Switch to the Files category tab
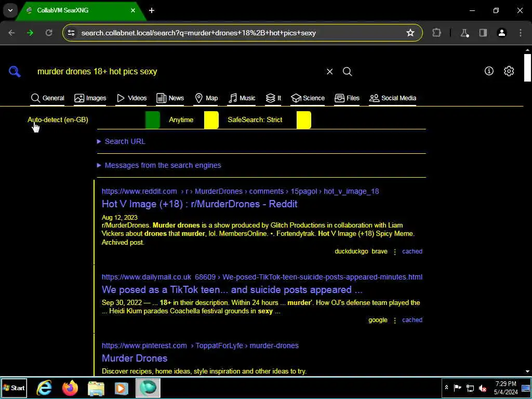The height and width of the screenshot is (399, 532). 347,98
